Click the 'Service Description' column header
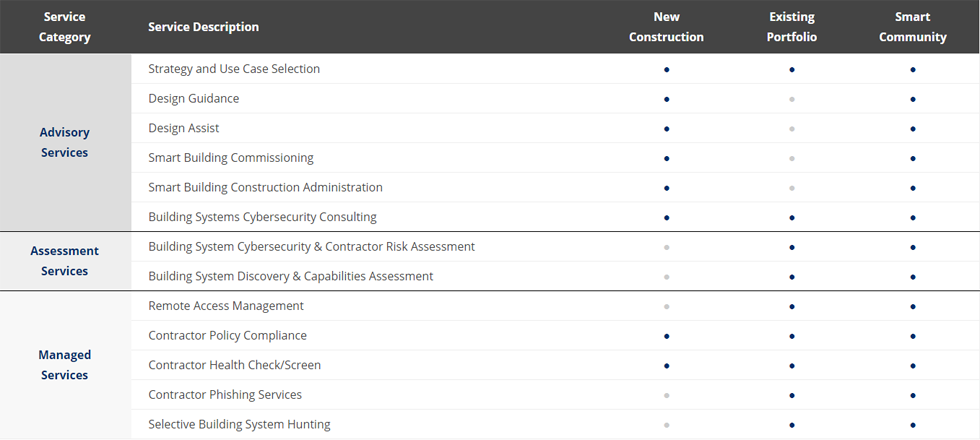Image resolution: width=980 pixels, height=440 pixels. (x=203, y=27)
